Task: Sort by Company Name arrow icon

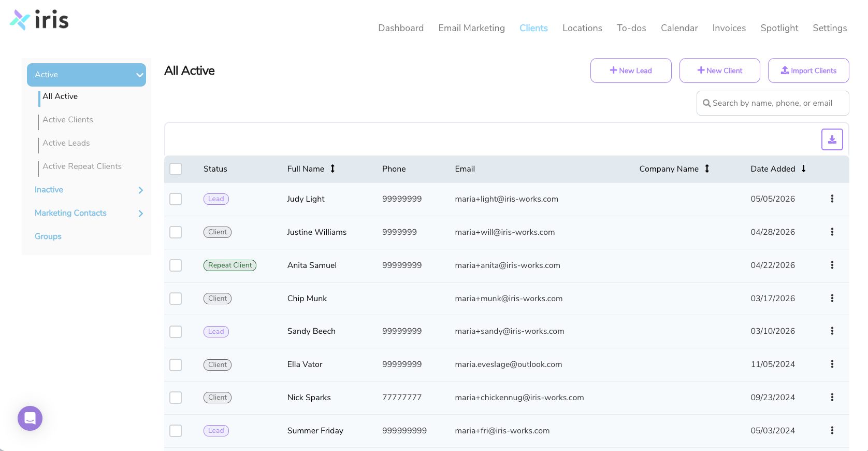Action: click(707, 168)
